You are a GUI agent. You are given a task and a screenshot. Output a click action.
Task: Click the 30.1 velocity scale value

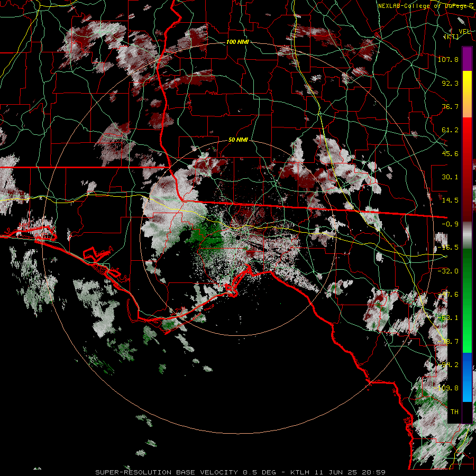450,177
